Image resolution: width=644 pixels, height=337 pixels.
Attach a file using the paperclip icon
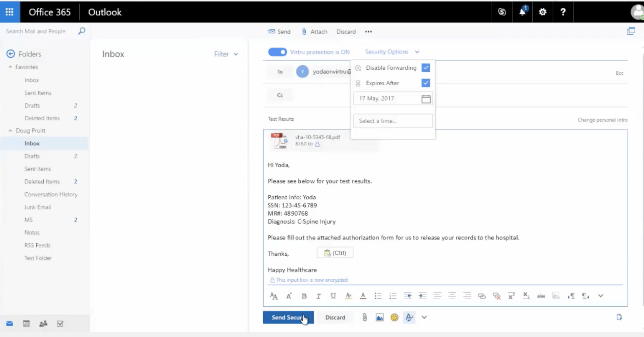[x=364, y=317]
